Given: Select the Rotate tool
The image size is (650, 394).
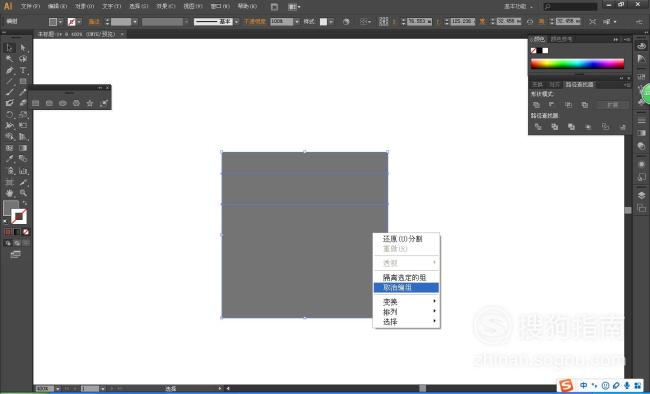Looking at the screenshot, I should tap(9, 114).
